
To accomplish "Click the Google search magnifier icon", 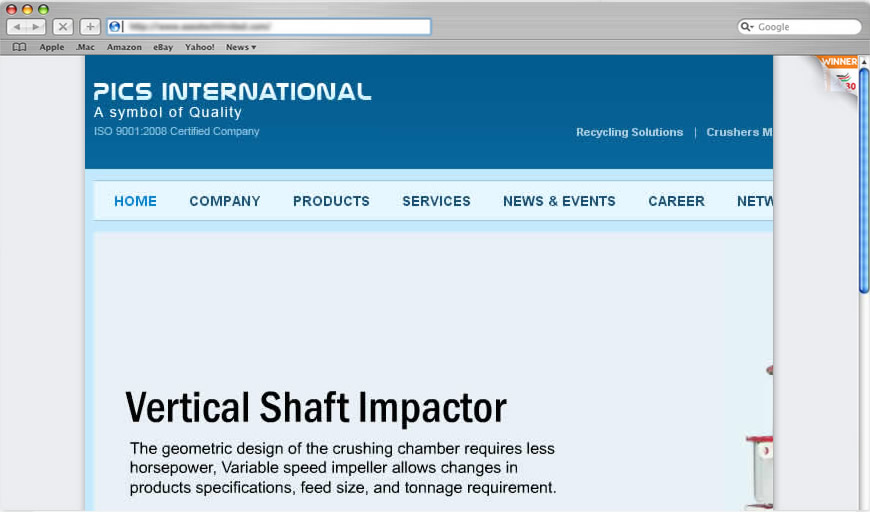I will coord(747,27).
